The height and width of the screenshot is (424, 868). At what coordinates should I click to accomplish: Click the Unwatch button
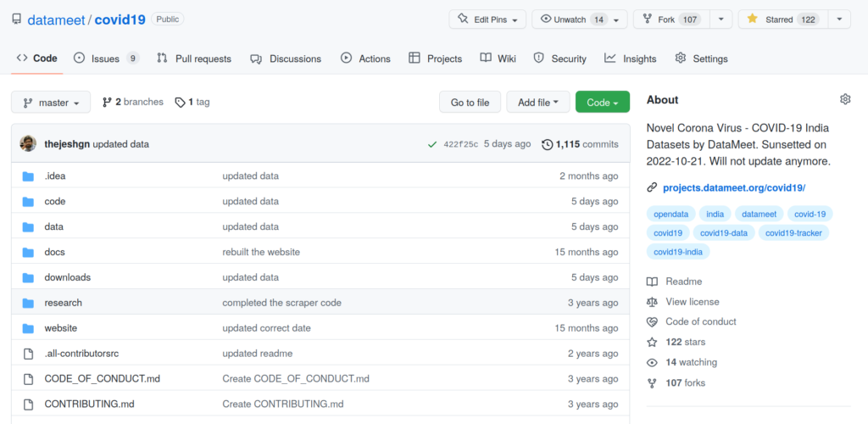[580, 20]
